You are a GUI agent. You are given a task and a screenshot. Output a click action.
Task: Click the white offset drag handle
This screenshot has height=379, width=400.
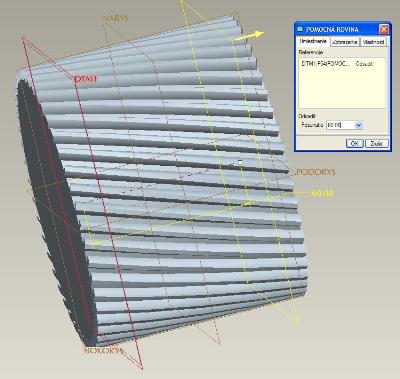pos(240,162)
